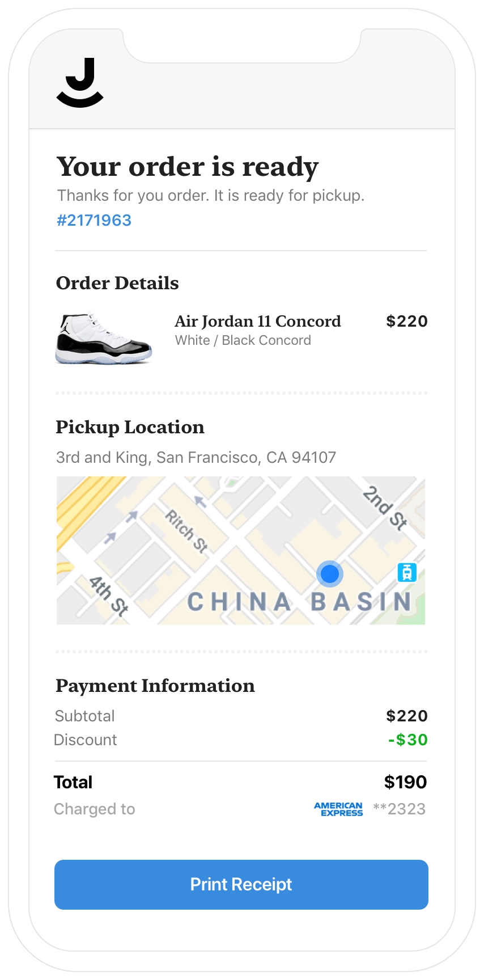Viewport: 484px width, 980px height.
Task: Open the Air Jordan sneaker thumbnail
Action: pos(104,339)
